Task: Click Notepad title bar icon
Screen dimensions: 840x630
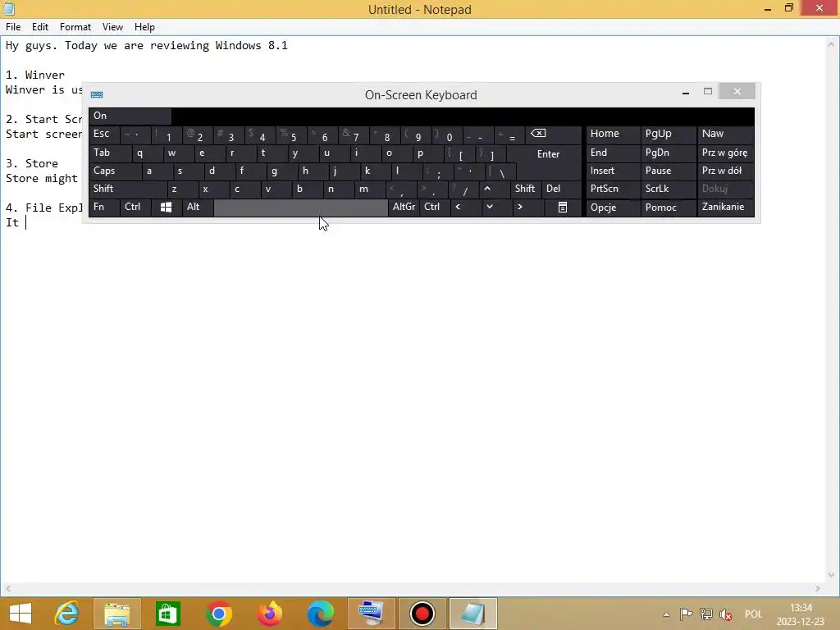Action: (x=8, y=8)
